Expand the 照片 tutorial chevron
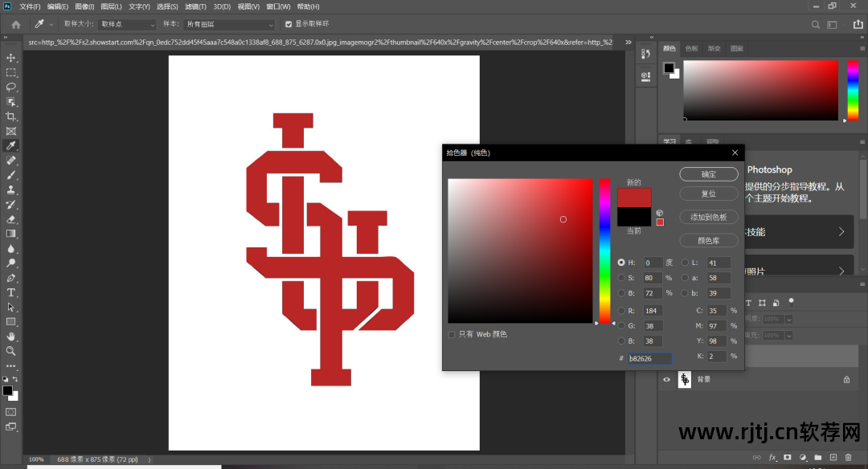 841,271
